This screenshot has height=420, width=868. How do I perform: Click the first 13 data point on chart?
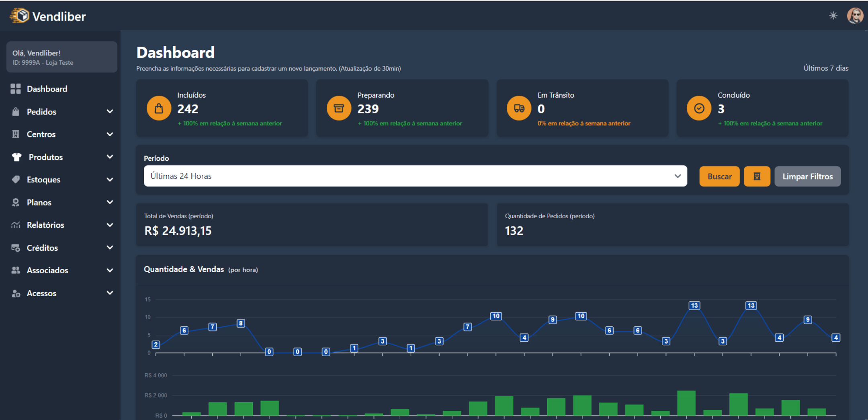click(x=694, y=305)
